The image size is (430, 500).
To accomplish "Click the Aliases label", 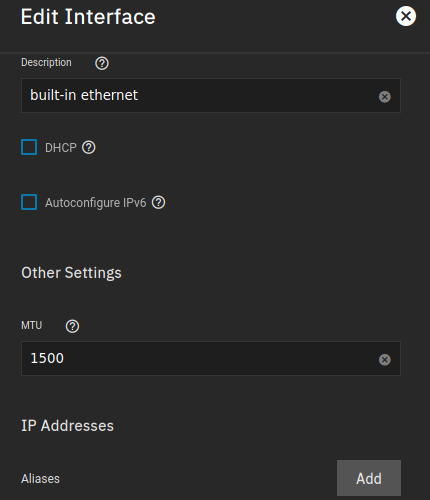I will coord(40,479).
